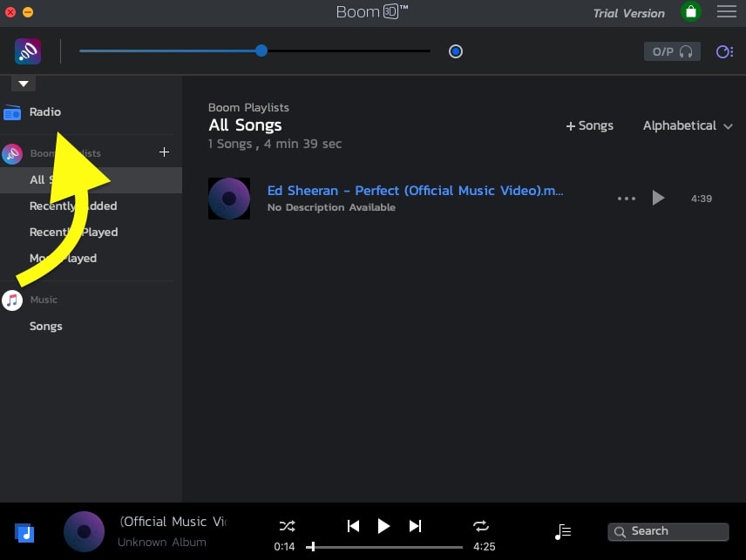This screenshot has height=560, width=746.
Task: Open the hamburger menu at top right
Action: point(727,12)
